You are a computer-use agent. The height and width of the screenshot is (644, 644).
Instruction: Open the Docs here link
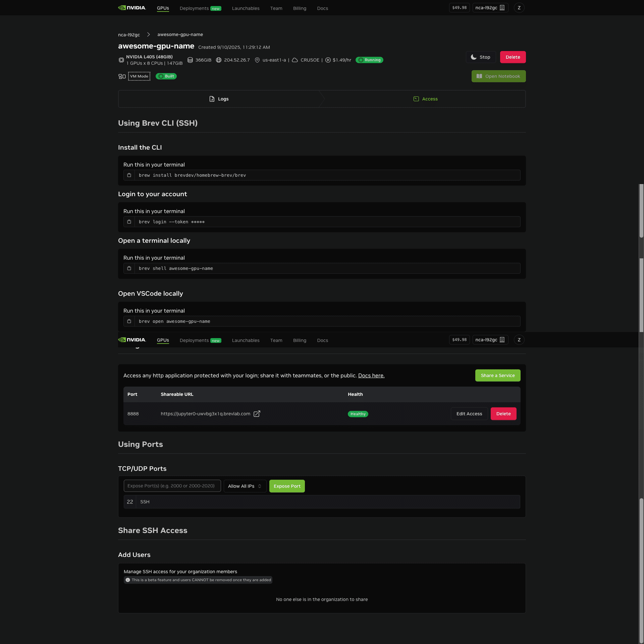pos(371,375)
